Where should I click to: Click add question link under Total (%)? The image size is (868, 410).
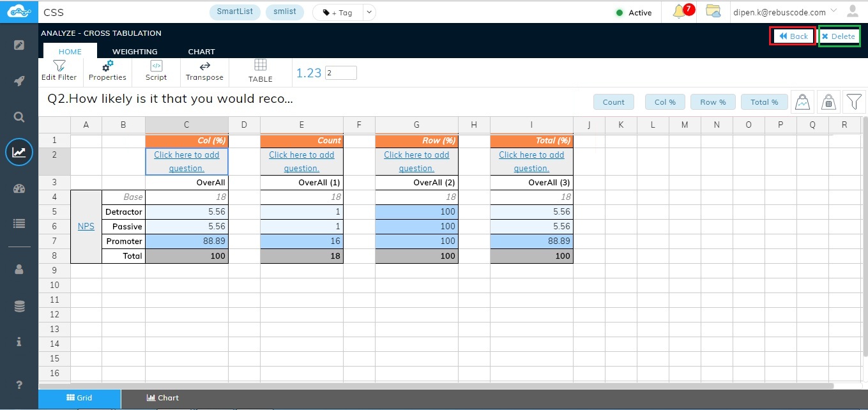(x=531, y=162)
